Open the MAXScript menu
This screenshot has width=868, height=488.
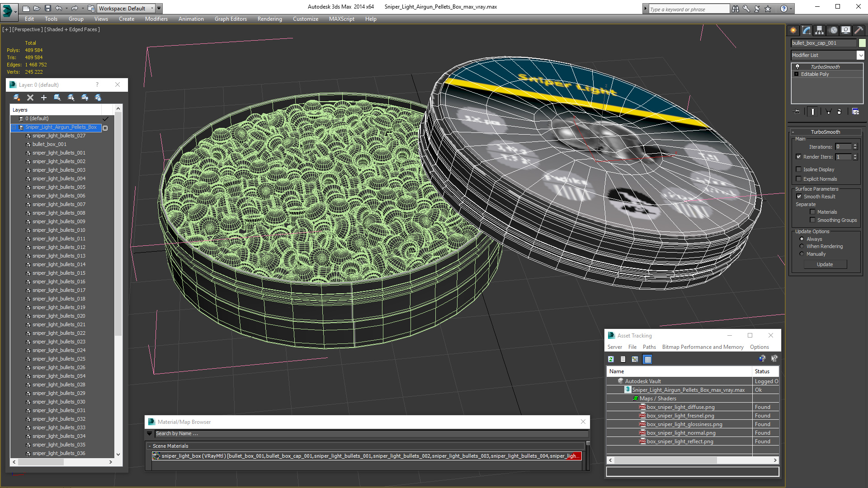tap(341, 19)
